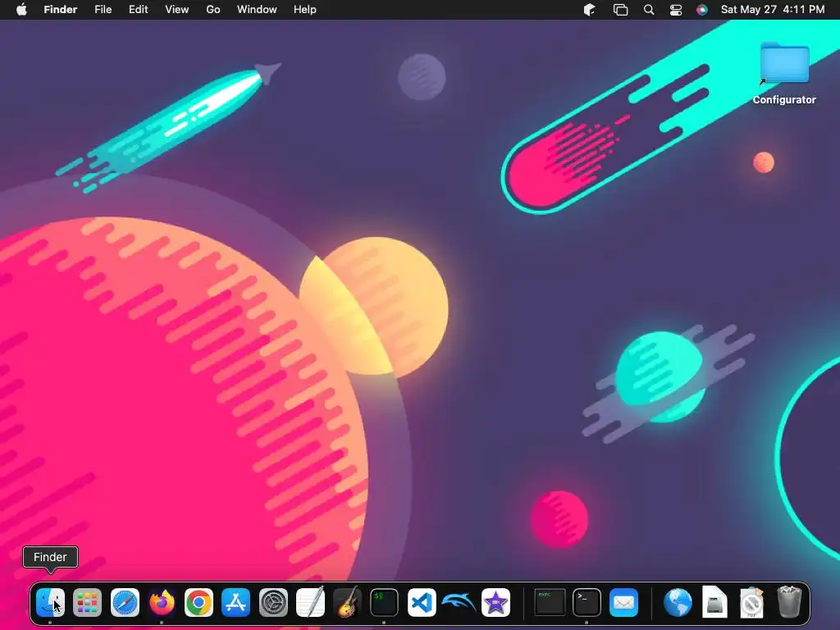Open the disk image file in Dock
840x630 pixels.
click(x=714, y=602)
